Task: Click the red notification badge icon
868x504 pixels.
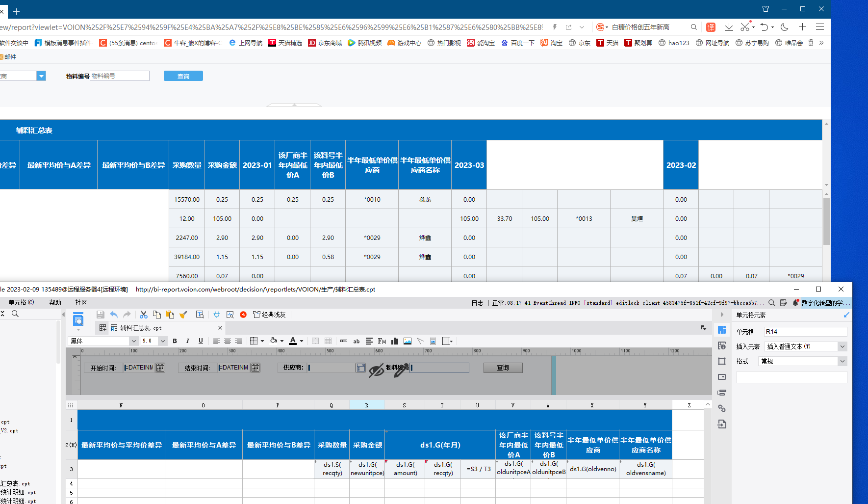Action: point(243,315)
